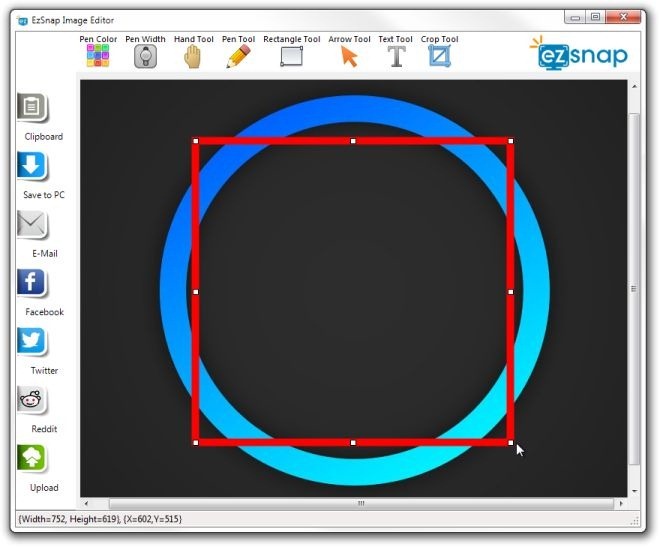Click the top-middle handle of red rectangle
This screenshot has width=660, height=547.
coord(353,141)
